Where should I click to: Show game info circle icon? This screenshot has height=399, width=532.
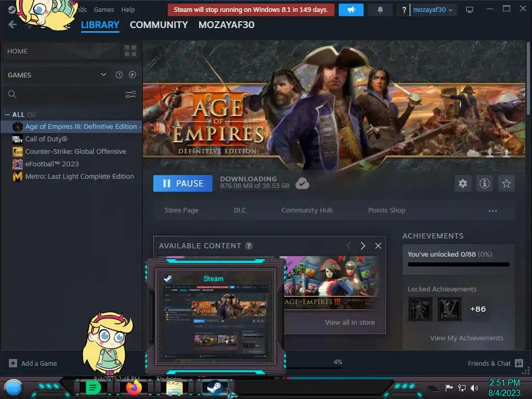coord(485,183)
